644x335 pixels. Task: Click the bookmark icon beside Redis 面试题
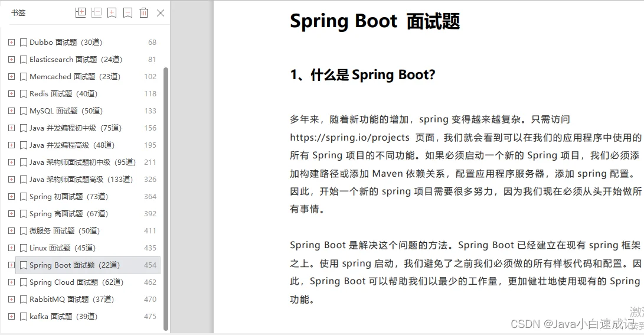24,94
